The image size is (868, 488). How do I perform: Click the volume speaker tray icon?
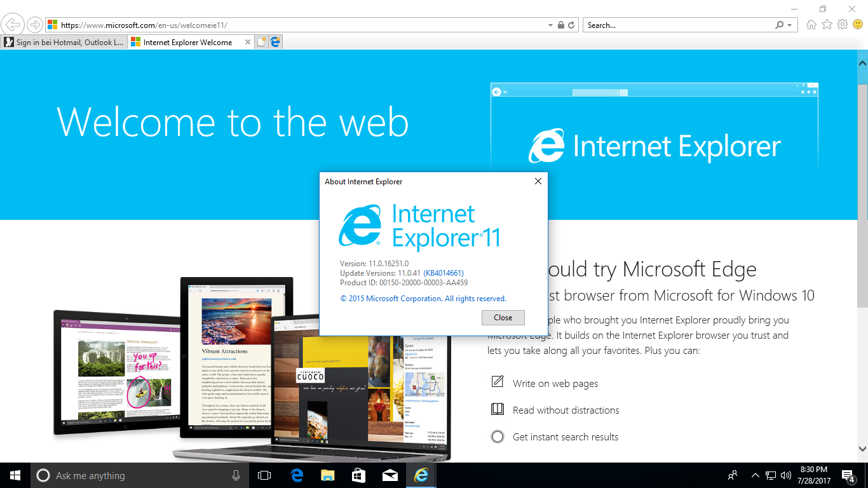[x=786, y=475]
